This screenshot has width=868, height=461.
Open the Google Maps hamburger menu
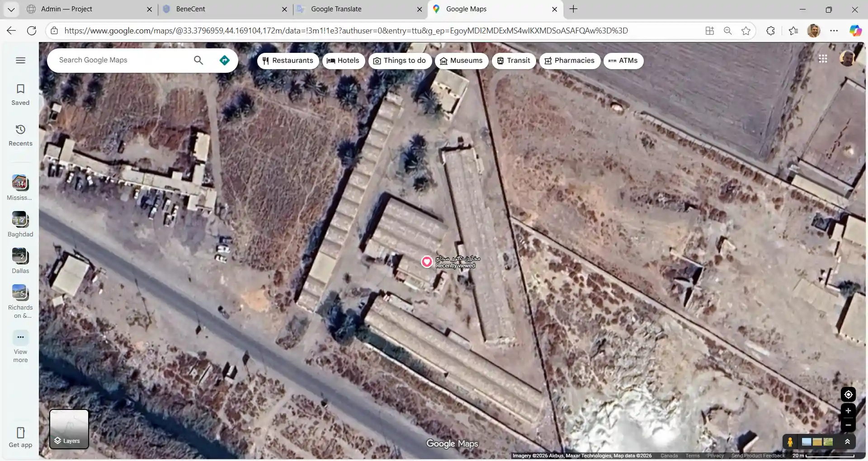[20, 61]
